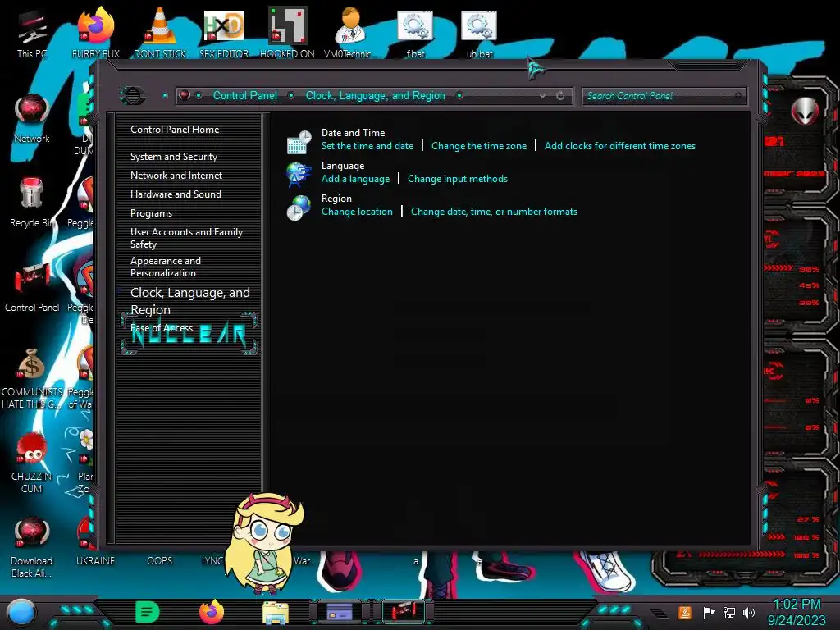Switch to Control Panel taskbar button
The height and width of the screenshot is (630, 840).
click(404, 612)
